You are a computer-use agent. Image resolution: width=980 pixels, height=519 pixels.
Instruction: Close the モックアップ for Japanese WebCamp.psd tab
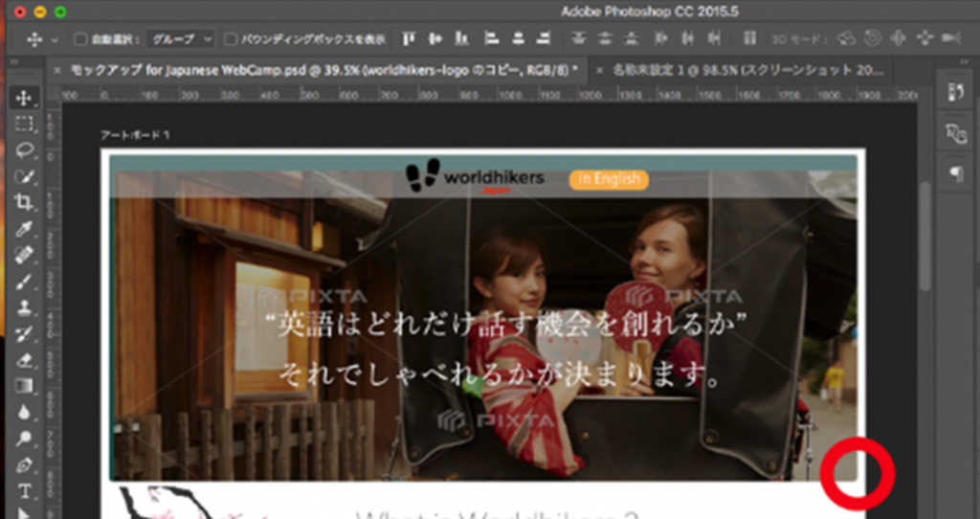(56, 71)
